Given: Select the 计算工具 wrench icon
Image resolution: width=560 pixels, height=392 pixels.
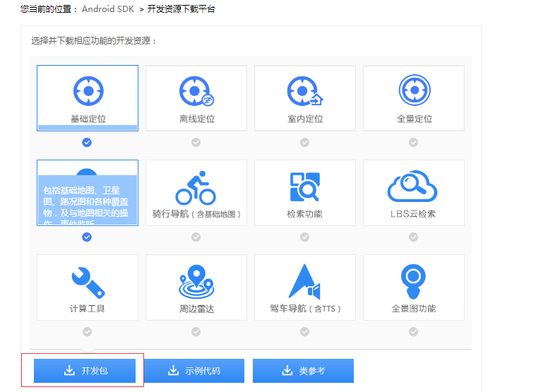Looking at the screenshot, I should tap(88, 283).
